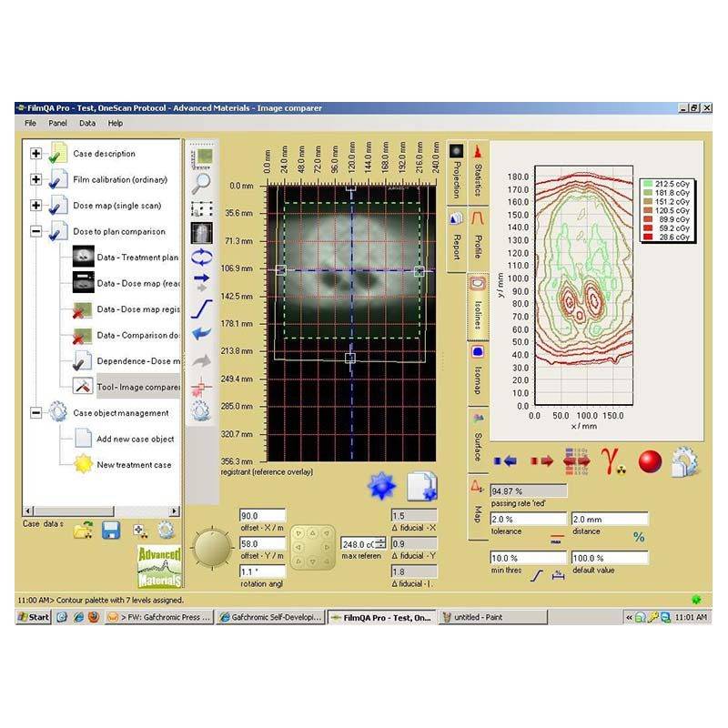Click the max reference value stepper arrows
Screen dimensions: 728x728
380,542
